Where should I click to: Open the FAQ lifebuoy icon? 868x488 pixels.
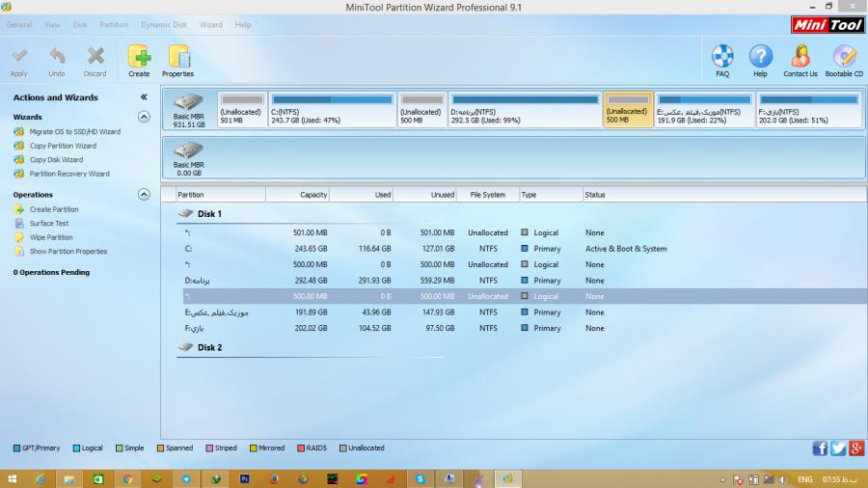(x=722, y=57)
